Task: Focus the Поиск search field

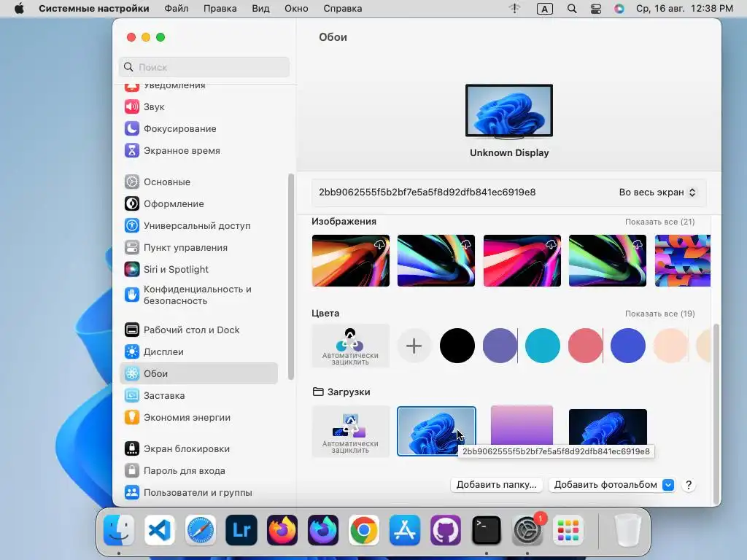Action: [x=204, y=67]
